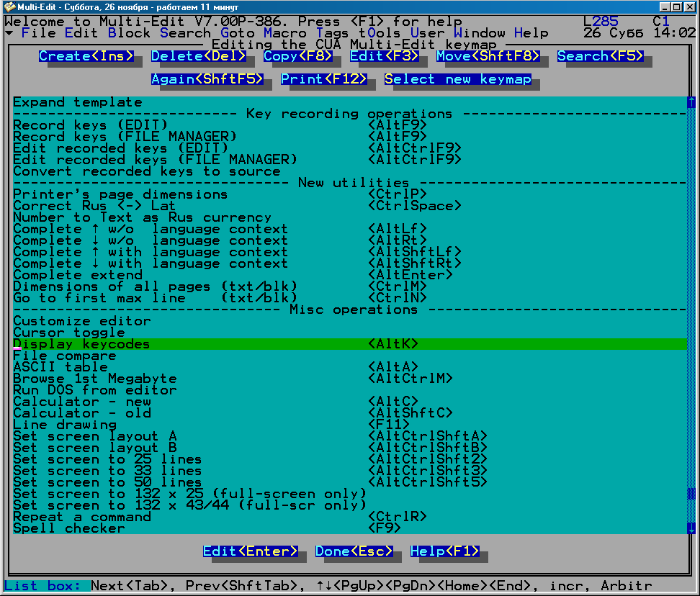Select the Repeat a command row
This screenshot has width=700, height=596.
tap(350, 517)
